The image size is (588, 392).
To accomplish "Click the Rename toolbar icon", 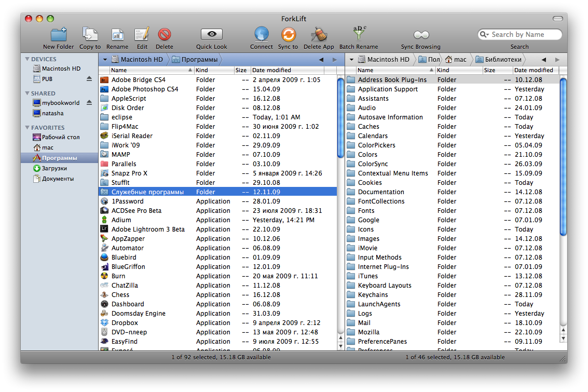I will click(117, 34).
